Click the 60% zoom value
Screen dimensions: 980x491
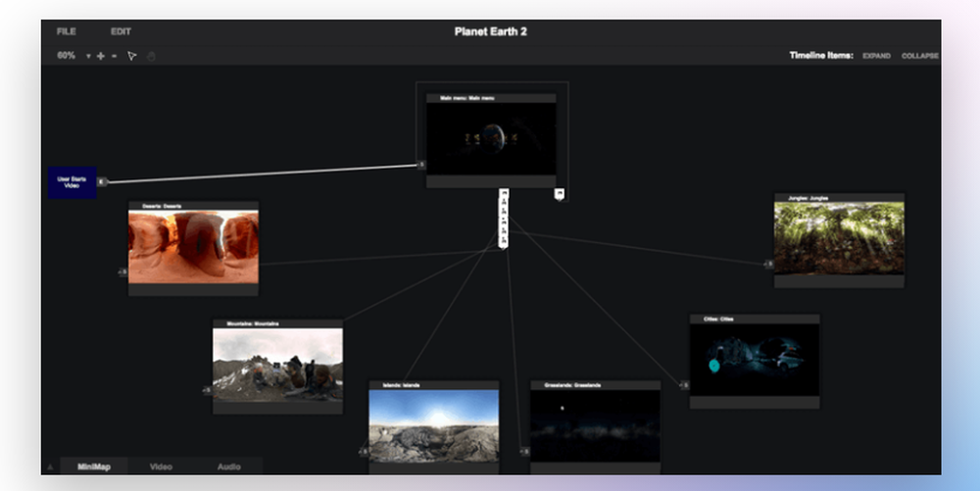67,56
